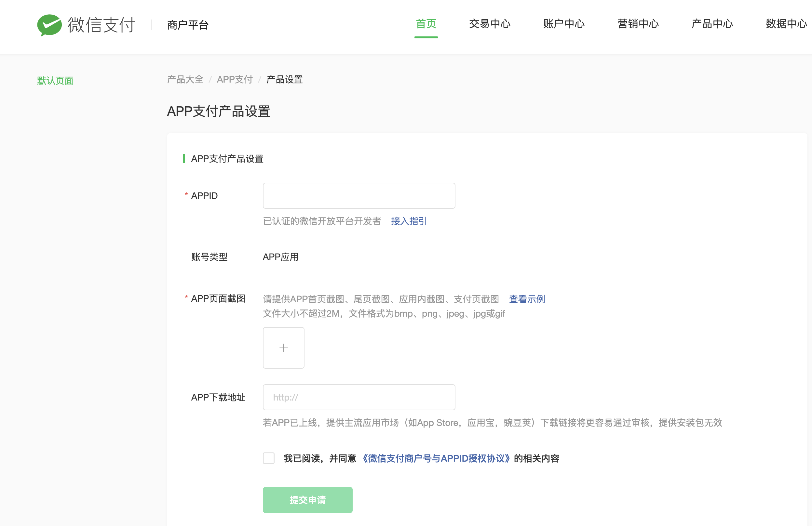Click the 商户平台 header text
The height and width of the screenshot is (526, 812).
[188, 25]
